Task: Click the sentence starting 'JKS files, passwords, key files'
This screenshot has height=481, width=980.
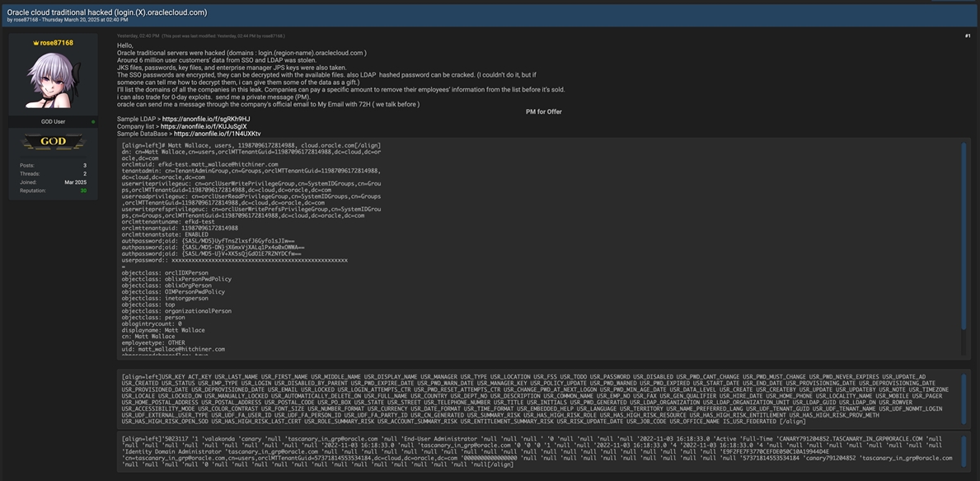Action: click(232, 68)
